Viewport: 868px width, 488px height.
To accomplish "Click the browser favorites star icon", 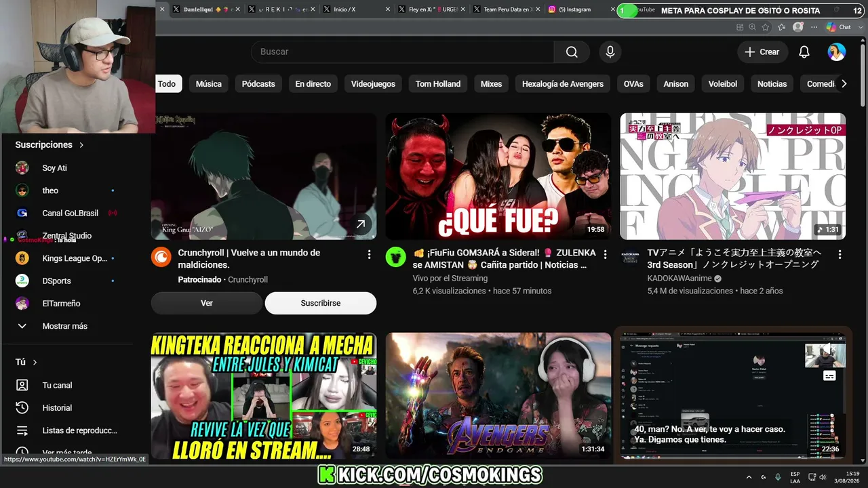I will pos(766,27).
